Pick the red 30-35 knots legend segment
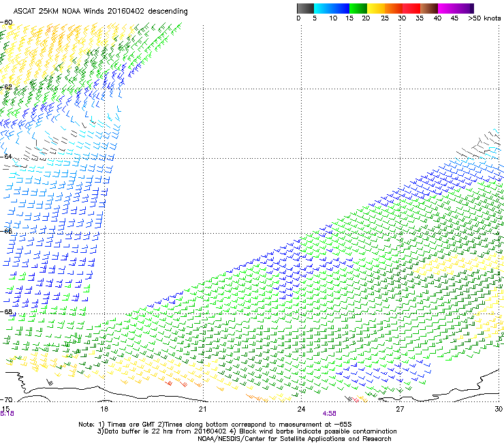The height and width of the screenshot is (443, 504). [x=411, y=8]
